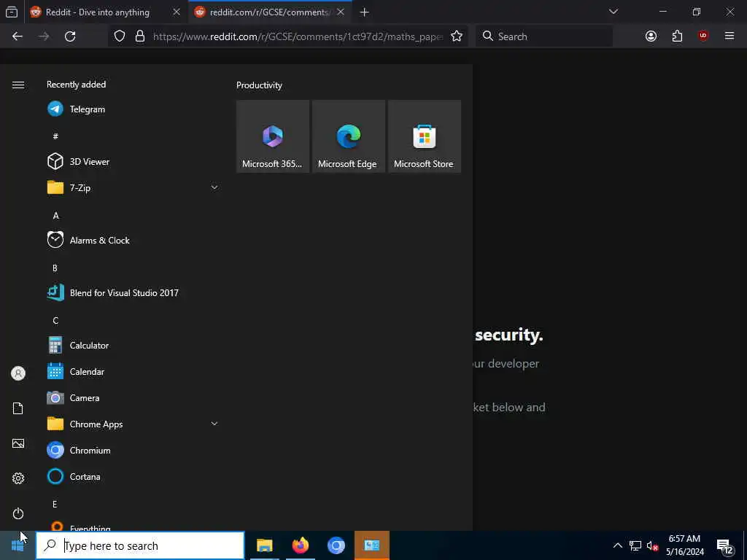747x560 pixels.
Task: Open the notification center icon
Action: (x=725, y=547)
